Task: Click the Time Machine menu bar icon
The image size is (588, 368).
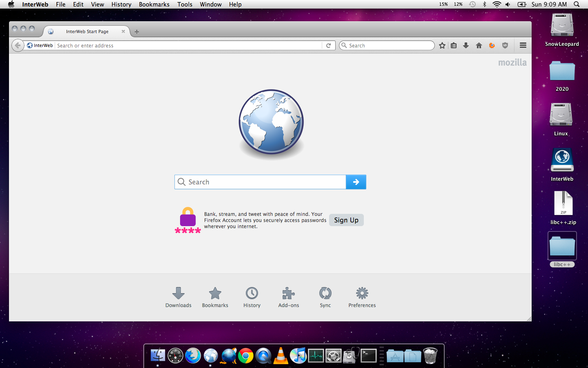Action: tap(472, 4)
